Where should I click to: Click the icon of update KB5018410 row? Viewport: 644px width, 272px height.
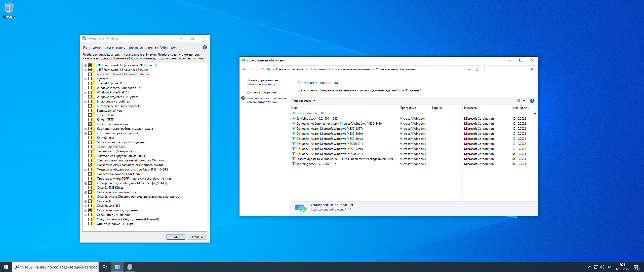(x=294, y=124)
